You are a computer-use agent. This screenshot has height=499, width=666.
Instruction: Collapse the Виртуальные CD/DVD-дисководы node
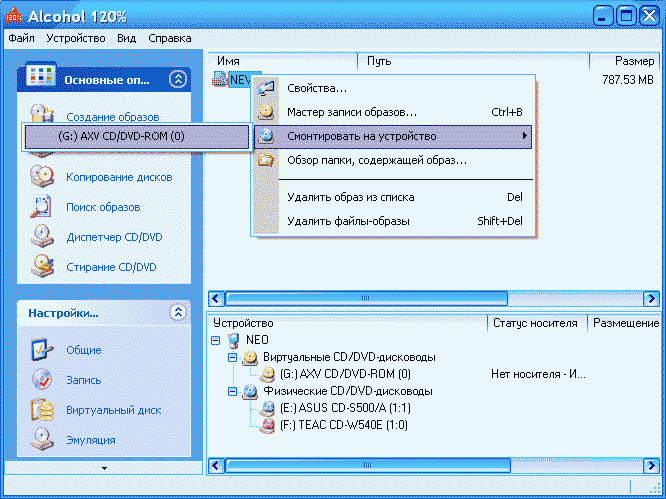click(x=232, y=357)
